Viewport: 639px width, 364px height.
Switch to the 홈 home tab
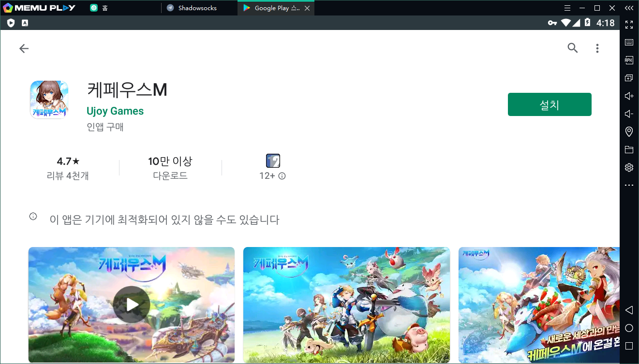pyautogui.click(x=104, y=8)
